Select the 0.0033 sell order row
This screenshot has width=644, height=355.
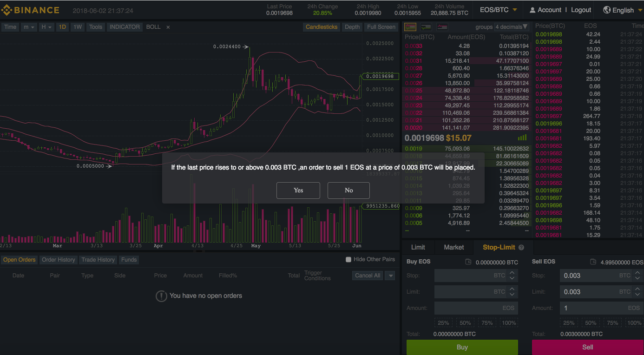click(467, 46)
